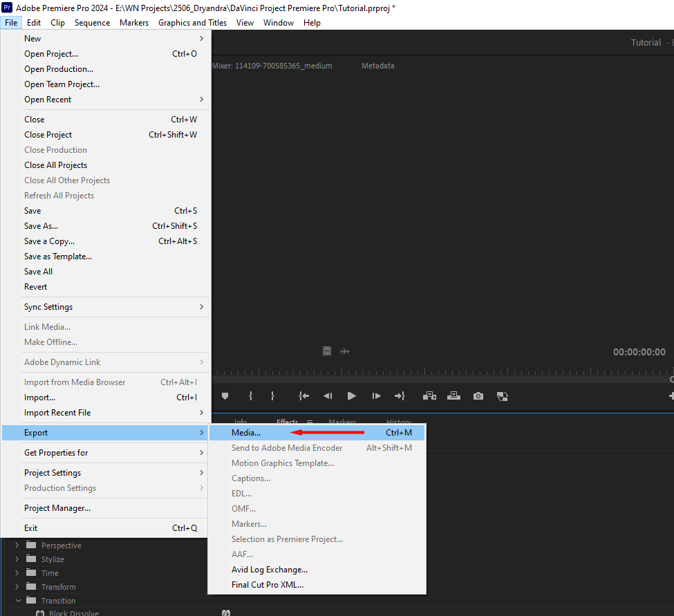The width and height of the screenshot is (674, 616).
Task: Select Avid Log Exchange... export
Action: [317, 570]
